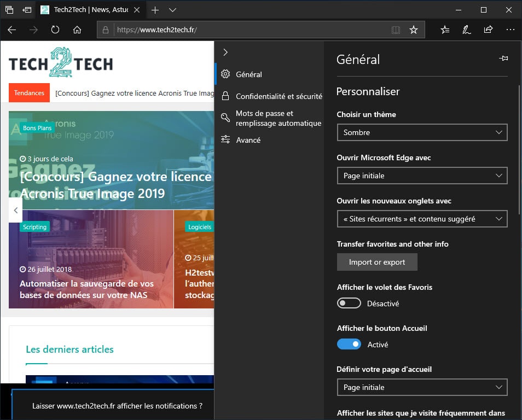The height and width of the screenshot is (420, 522).
Task: Pin the settings pane
Action: click(503, 59)
